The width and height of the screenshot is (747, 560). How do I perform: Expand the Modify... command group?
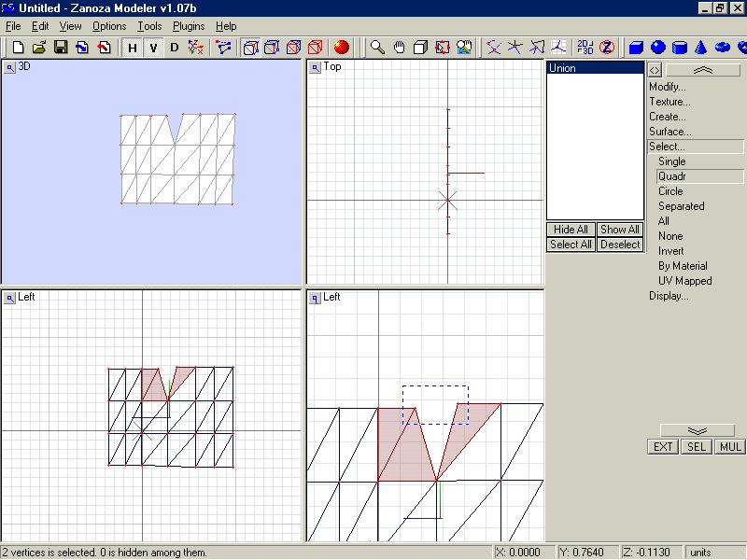[x=668, y=87]
